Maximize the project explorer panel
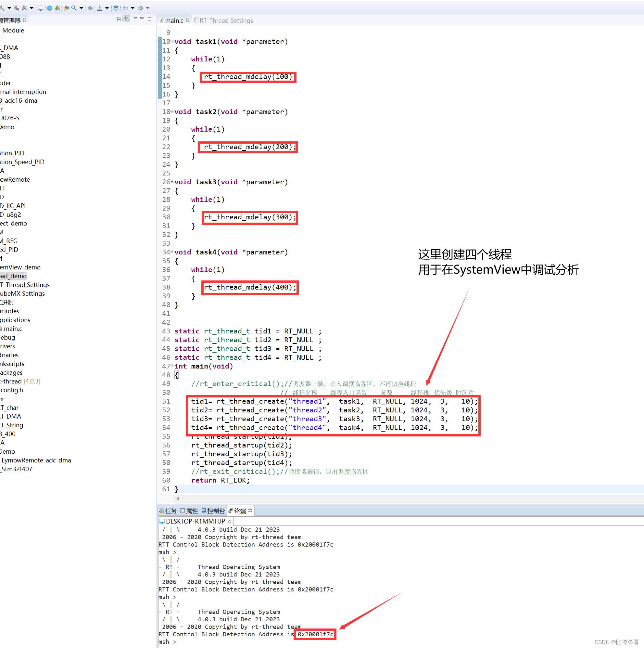 pos(149,19)
